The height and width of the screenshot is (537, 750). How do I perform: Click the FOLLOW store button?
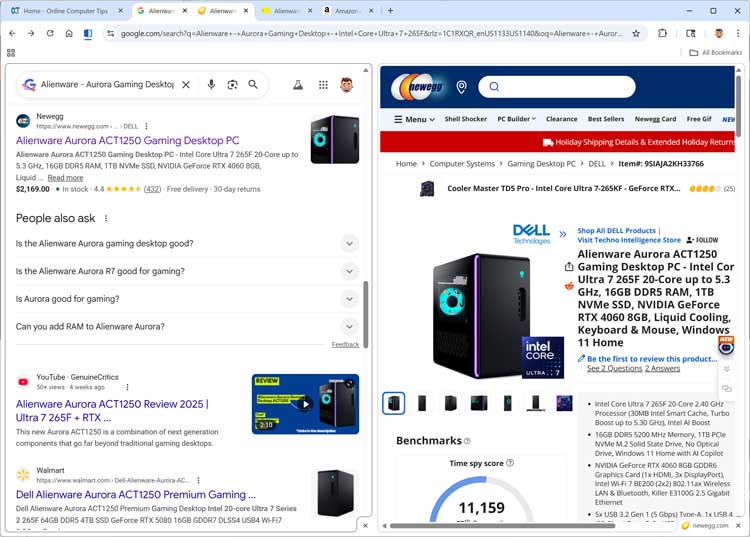point(702,240)
